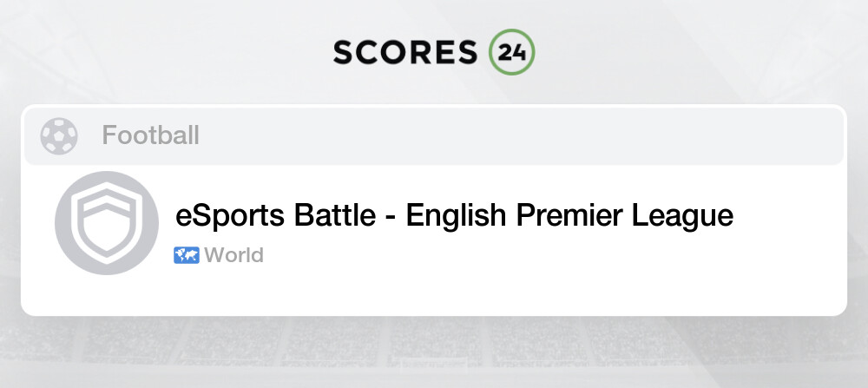
Task: Click the SCORES wordmark in the logo
Action: [405, 53]
